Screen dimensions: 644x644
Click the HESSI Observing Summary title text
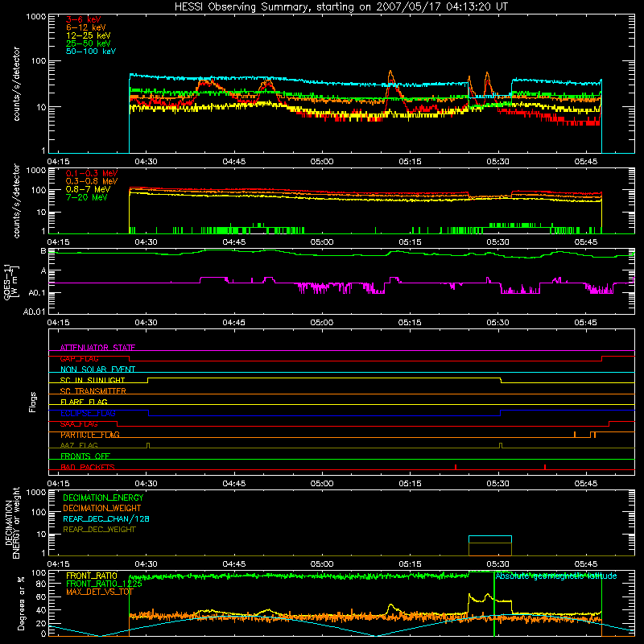pos(341,7)
